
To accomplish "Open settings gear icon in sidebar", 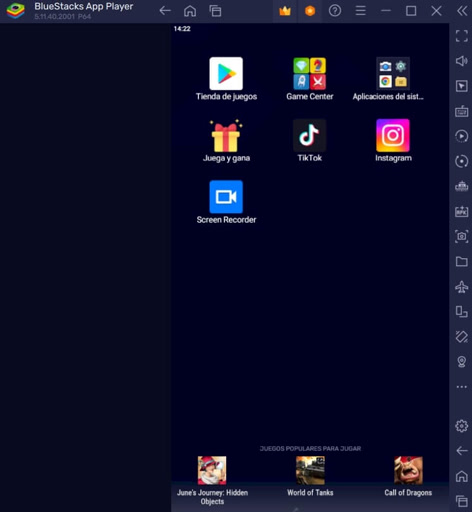I will coord(462,426).
